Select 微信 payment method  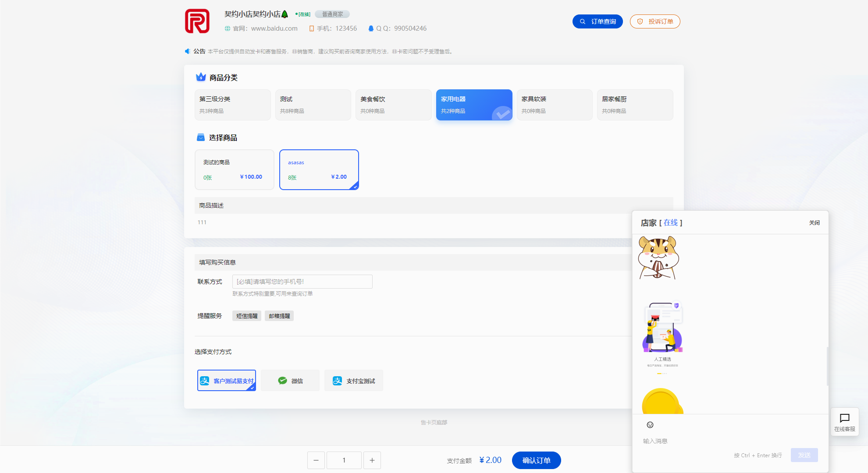[x=290, y=381]
